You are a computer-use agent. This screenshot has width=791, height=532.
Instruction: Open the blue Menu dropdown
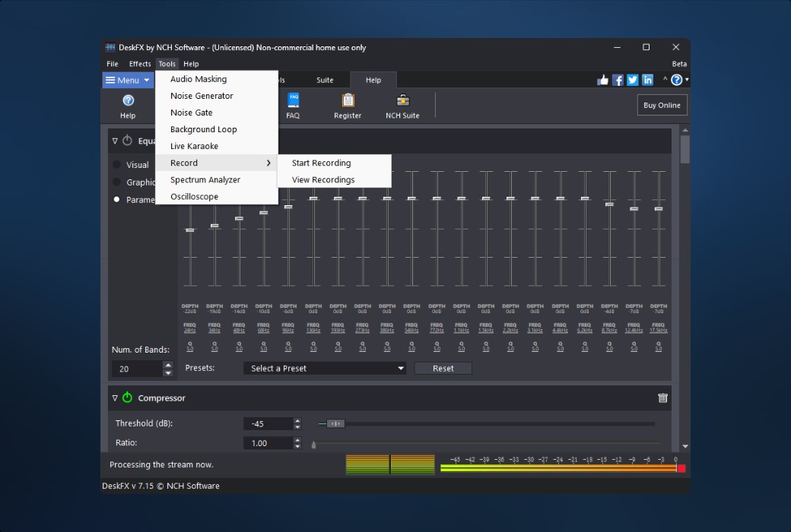pos(128,79)
